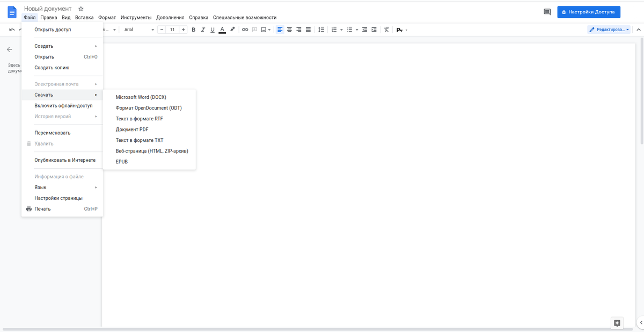Toggle underline formatting
This screenshot has height=332, width=644.
click(213, 30)
